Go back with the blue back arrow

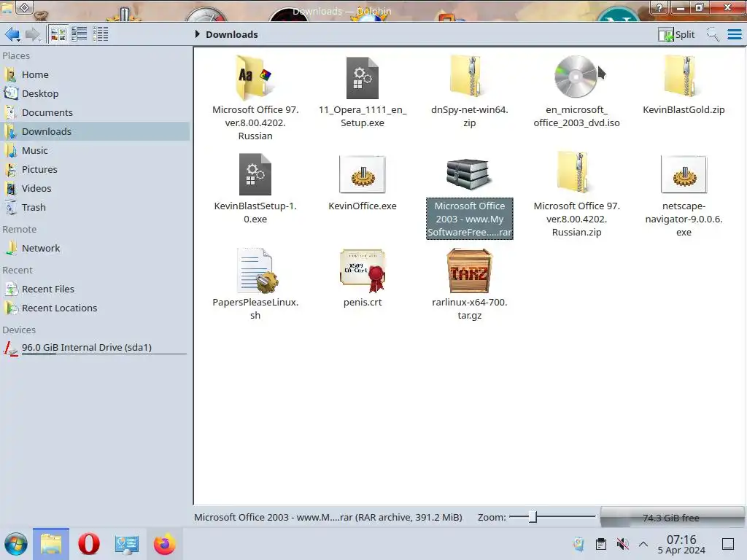click(x=12, y=34)
